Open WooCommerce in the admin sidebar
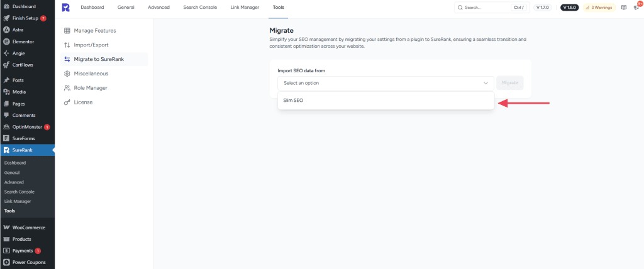This screenshot has height=269, width=644. (x=28, y=228)
